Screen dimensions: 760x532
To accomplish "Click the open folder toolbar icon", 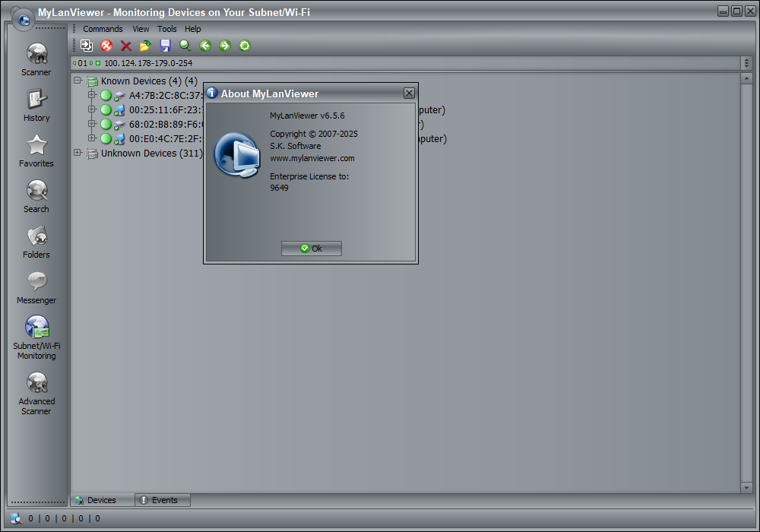I will (x=145, y=46).
